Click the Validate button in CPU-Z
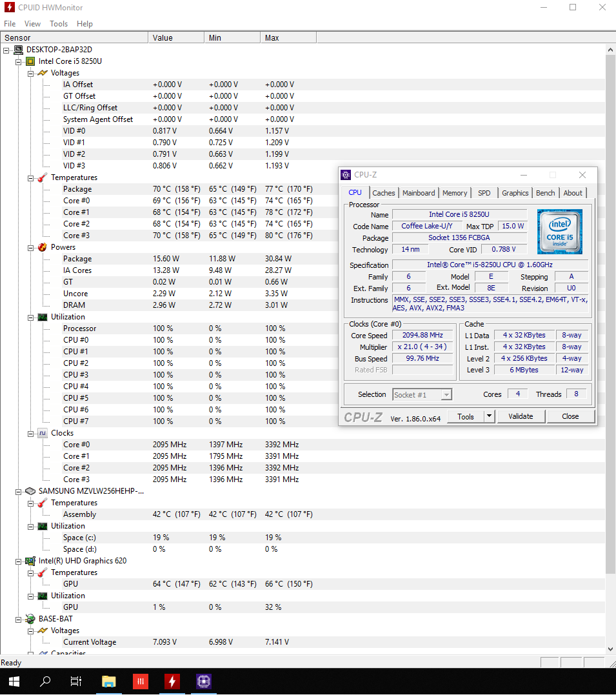616x697 pixels. 521,416
